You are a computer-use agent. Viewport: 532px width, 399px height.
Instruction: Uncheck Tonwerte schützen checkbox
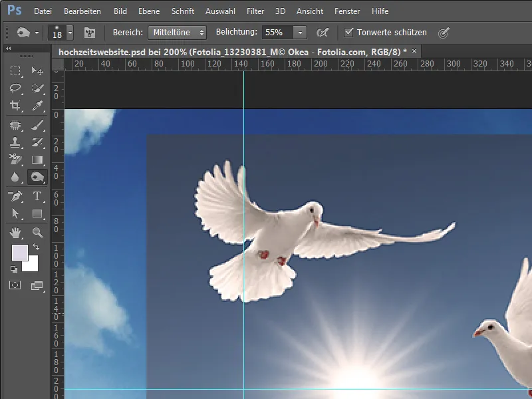(x=348, y=32)
